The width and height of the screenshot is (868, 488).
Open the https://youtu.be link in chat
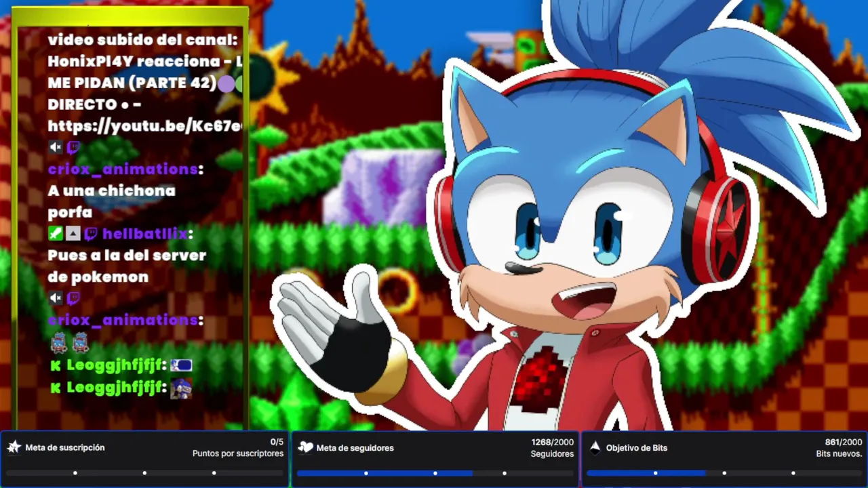coord(145,126)
